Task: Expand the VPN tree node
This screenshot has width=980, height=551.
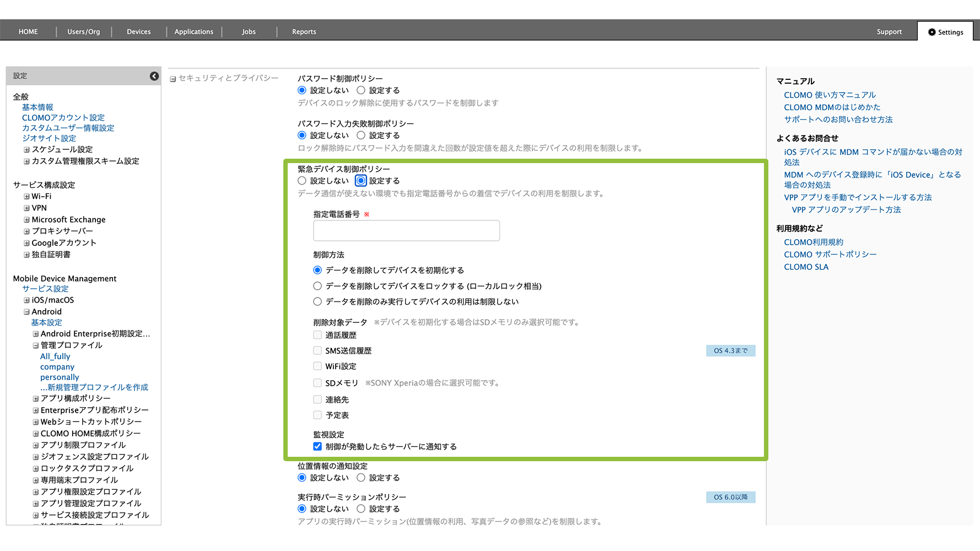Action: [x=26, y=208]
